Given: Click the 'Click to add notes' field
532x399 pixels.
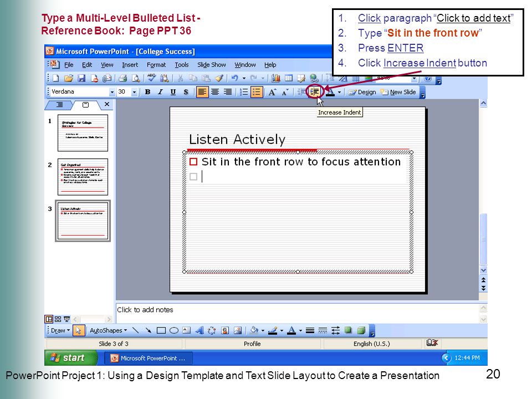Looking at the screenshot, I should point(297,313).
